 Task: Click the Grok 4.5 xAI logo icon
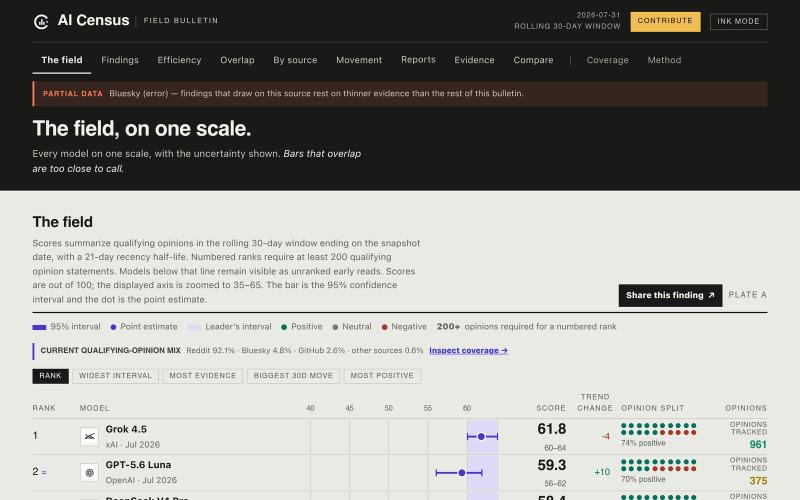[89, 436]
